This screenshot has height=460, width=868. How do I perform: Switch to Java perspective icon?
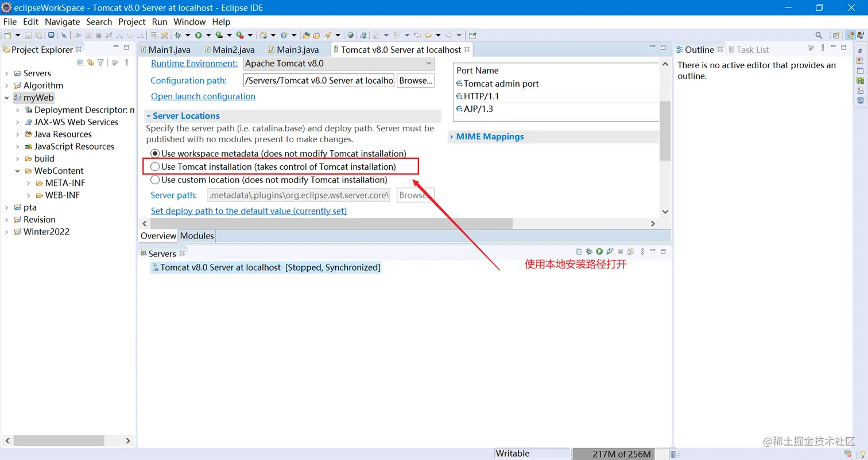pyautogui.click(x=859, y=35)
